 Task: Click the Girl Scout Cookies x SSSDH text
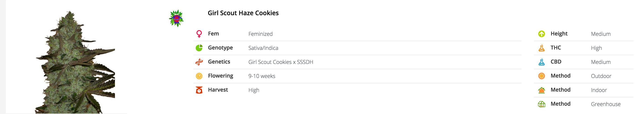(x=280, y=62)
